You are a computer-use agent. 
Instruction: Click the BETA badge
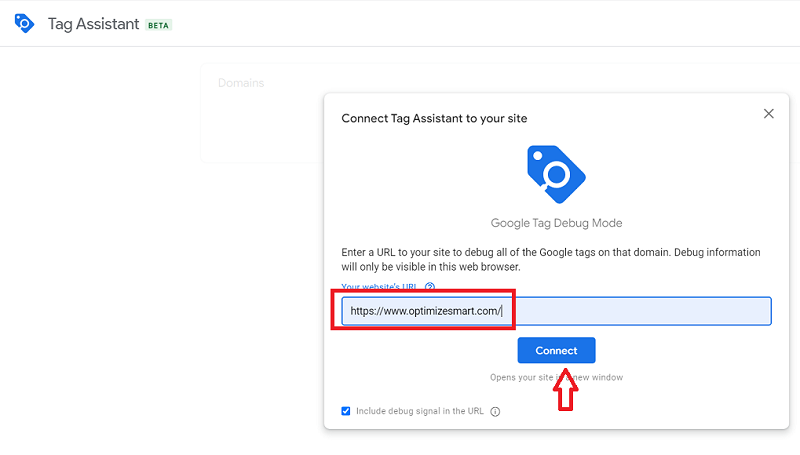(158, 25)
